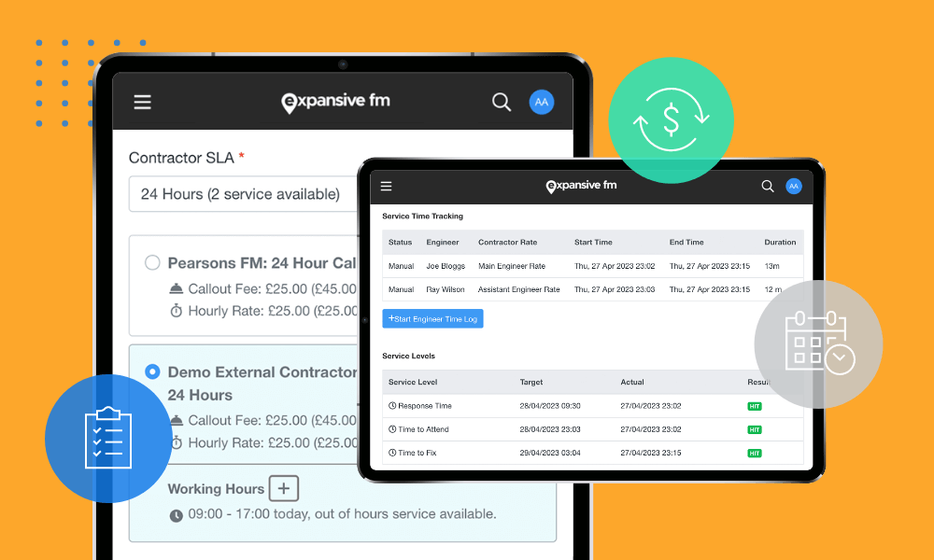Viewport: 934px width, 560px height.
Task: Click target 28/04/2023 23:03
Action: point(550,429)
